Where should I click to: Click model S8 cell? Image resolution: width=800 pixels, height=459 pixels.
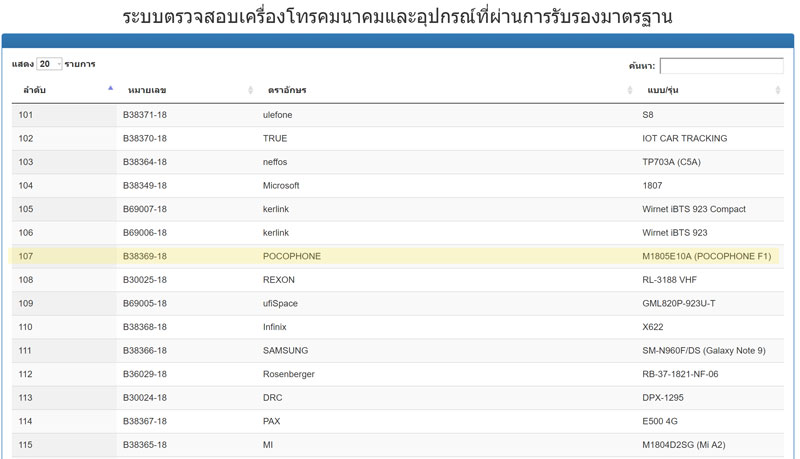pyautogui.click(x=648, y=115)
